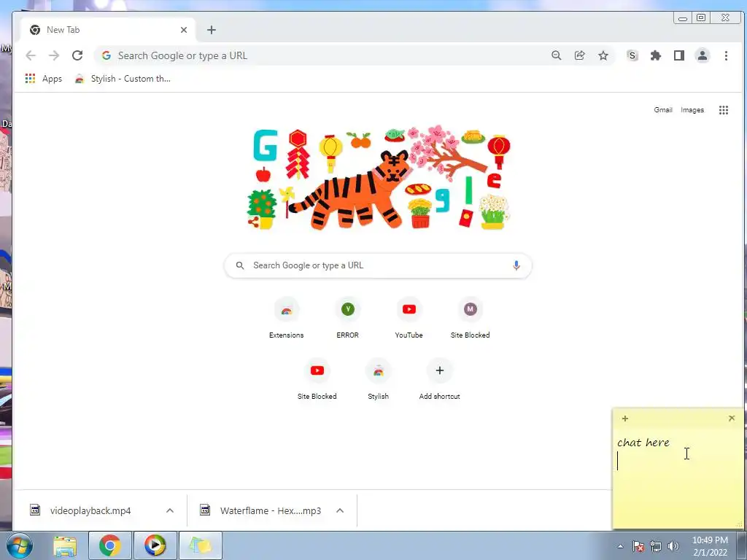Share the doodle via share icon

253,222
